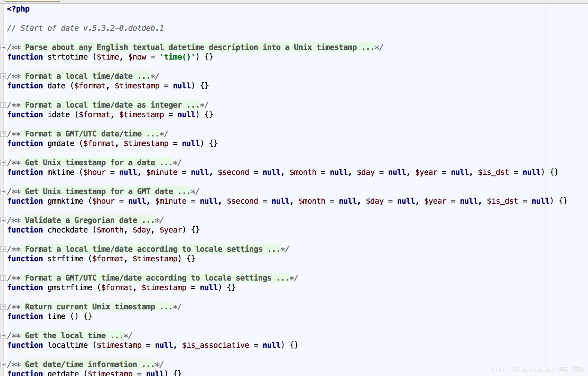
Task: Click the 'Format a GMT/UTC time/date according to locale settings' comment text
Action: (155, 278)
